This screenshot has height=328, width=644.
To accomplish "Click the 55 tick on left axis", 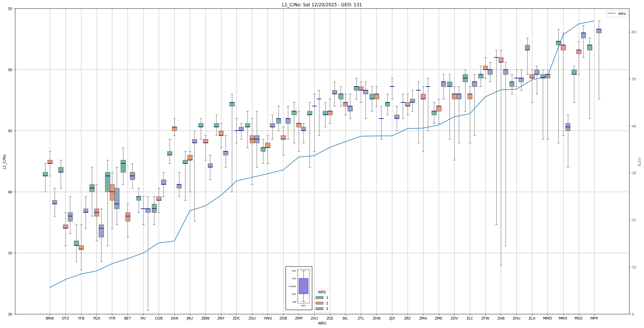I will [x=11, y=9].
